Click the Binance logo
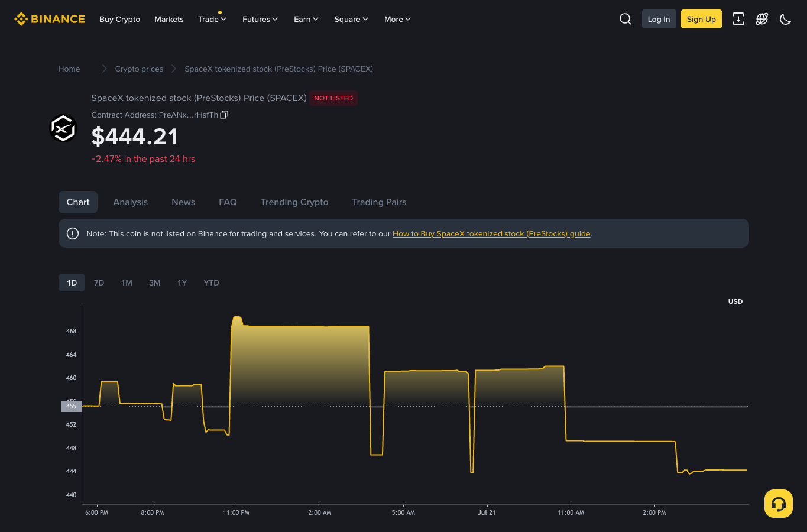 pos(50,19)
